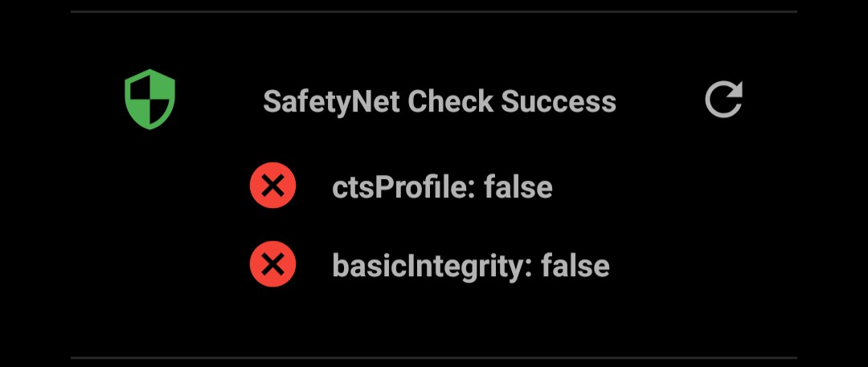Tap the failed status circle for ctsProfile
The height and width of the screenshot is (367, 868).
pyautogui.click(x=272, y=187)
